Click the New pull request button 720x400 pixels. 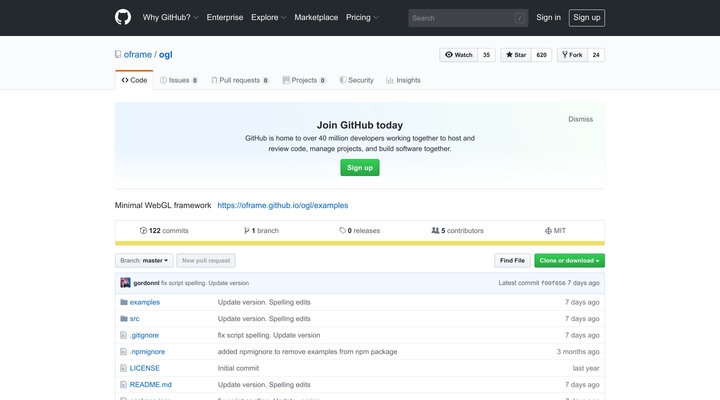click(x=206, y=260)
